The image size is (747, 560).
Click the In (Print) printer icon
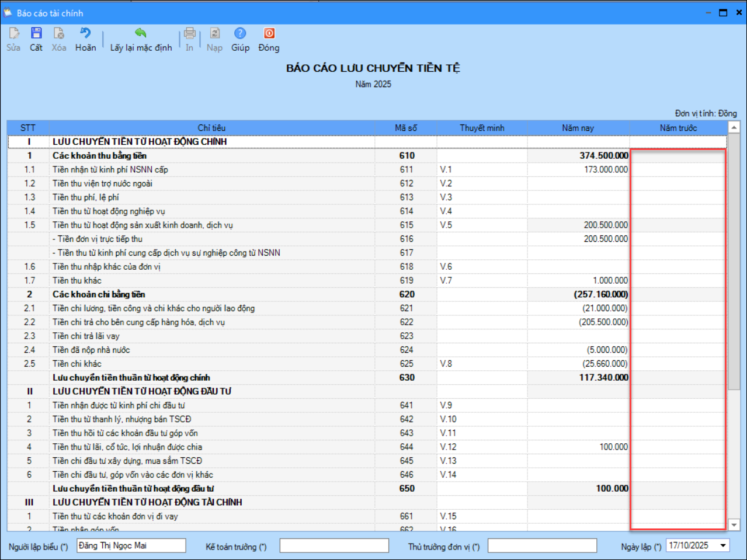point(189,34)
